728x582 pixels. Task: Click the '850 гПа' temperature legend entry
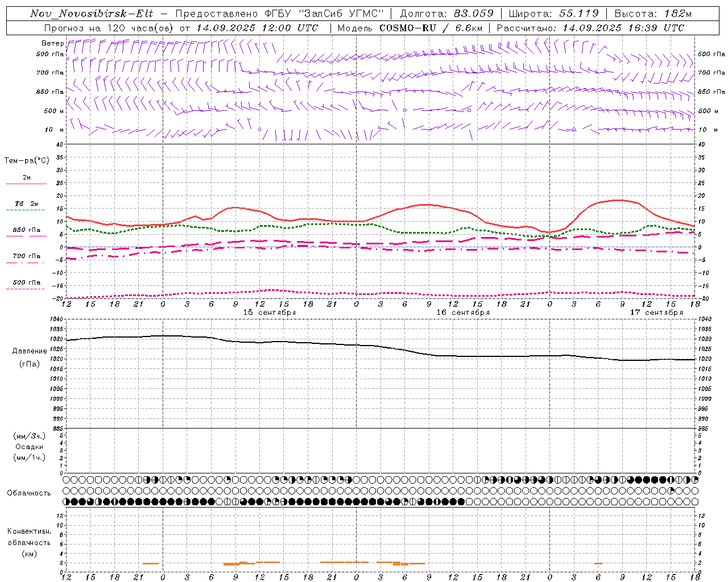(x=27, y=230)
